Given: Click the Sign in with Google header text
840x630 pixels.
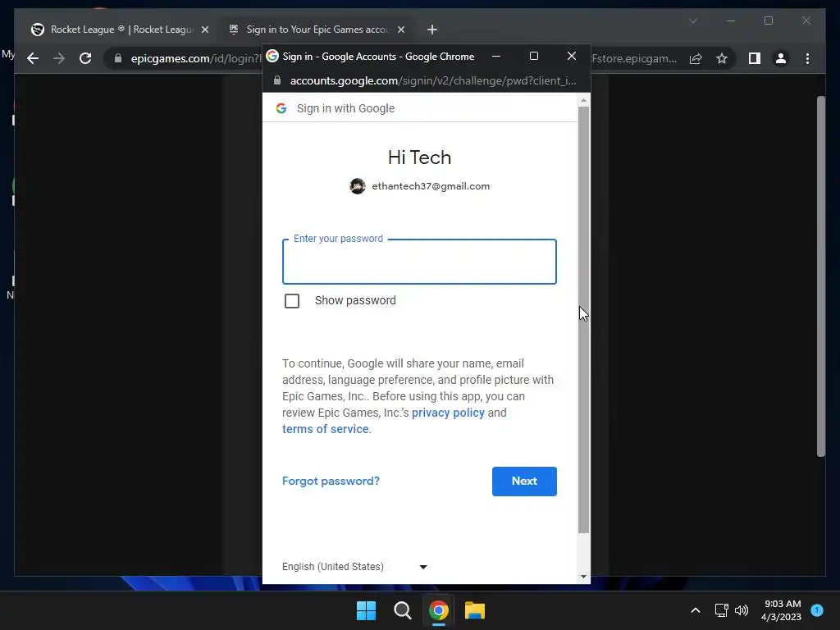Looking at the screenshot, I should click(345, 108).
